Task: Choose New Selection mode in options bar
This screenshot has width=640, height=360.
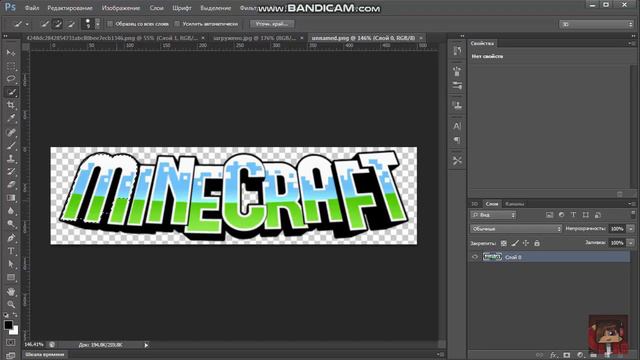Action: click(x=44, y=24)
